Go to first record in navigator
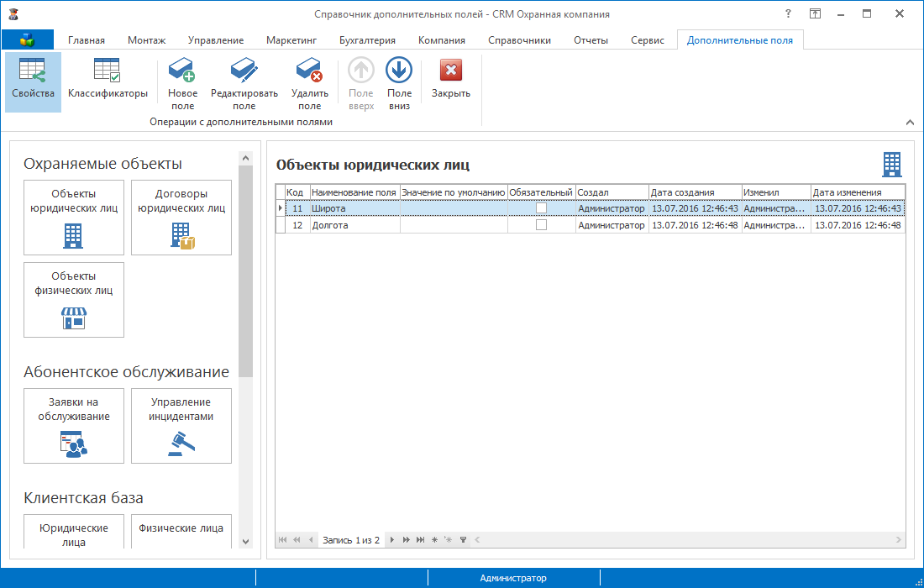924x588 pixels. 283,539
